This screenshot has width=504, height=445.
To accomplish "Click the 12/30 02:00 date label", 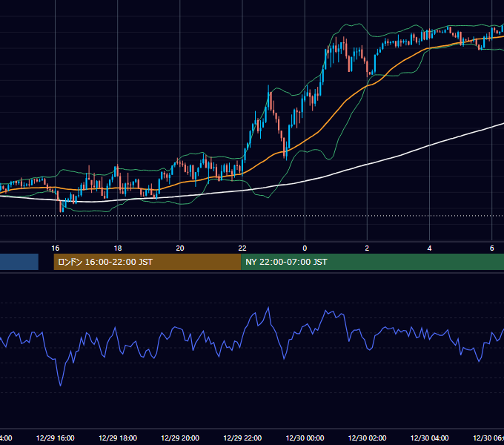I will click(367, 438).
